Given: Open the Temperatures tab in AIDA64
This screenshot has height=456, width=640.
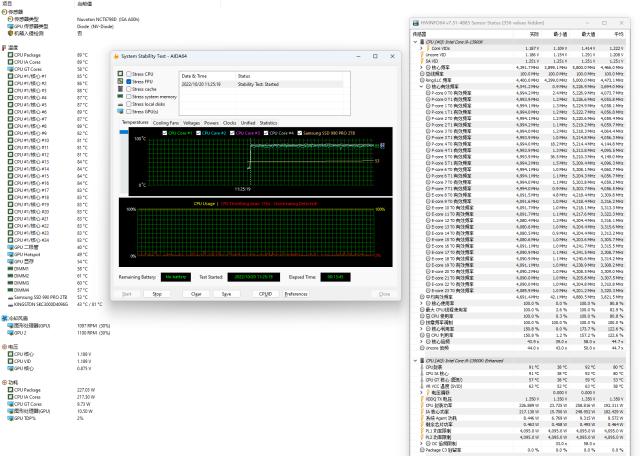Looking at the screenshot, I should tap(135, 122).
